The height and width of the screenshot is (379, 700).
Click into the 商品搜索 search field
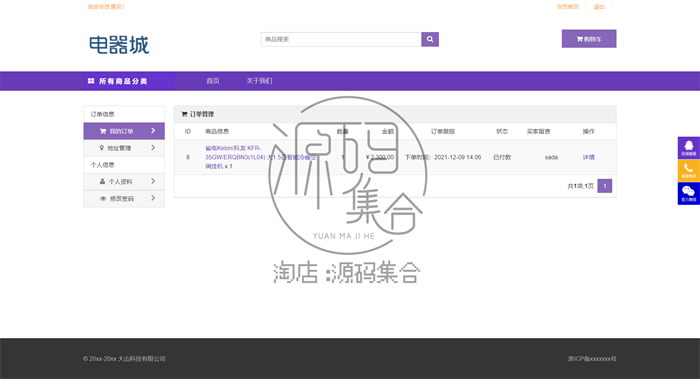(341, 39)
